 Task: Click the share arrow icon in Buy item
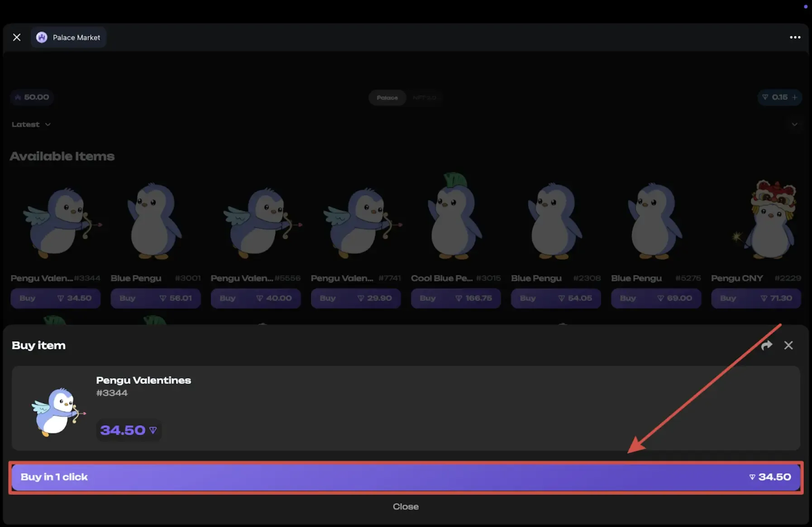pyautogui.click(x=766, y=345)
